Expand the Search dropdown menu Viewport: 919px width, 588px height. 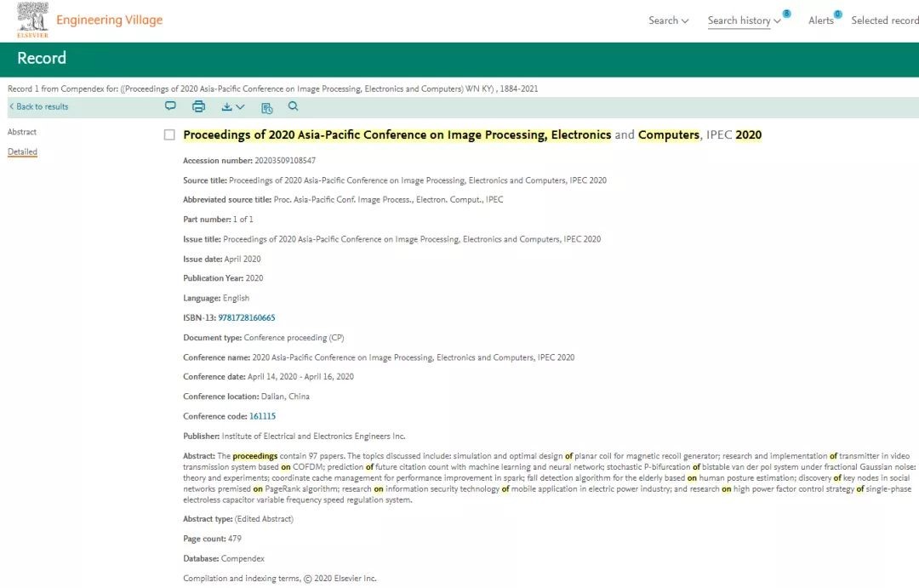click(x=668, y=20)
